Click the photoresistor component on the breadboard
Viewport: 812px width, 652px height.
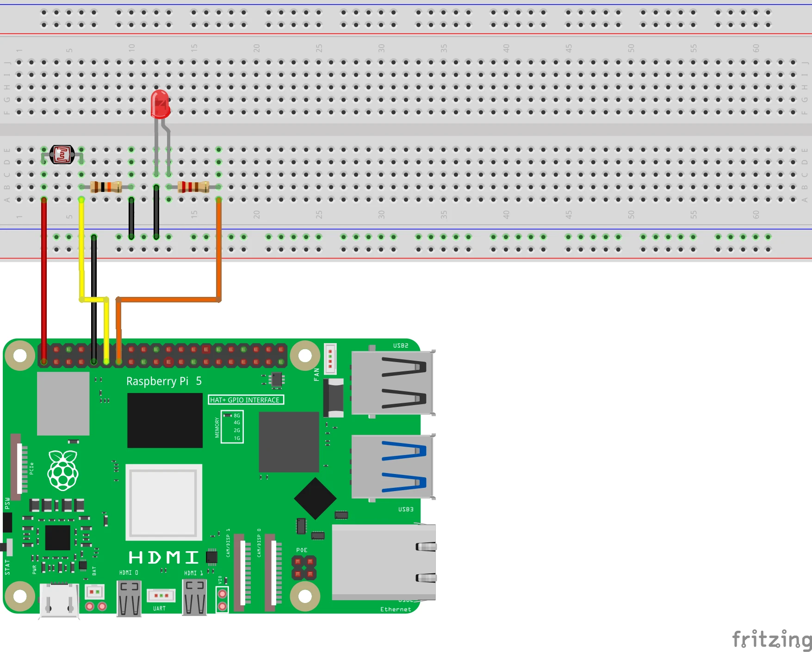(62, 154)
